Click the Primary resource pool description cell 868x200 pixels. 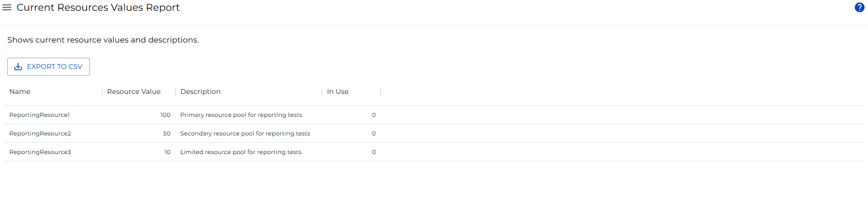(x=241, y=115)
